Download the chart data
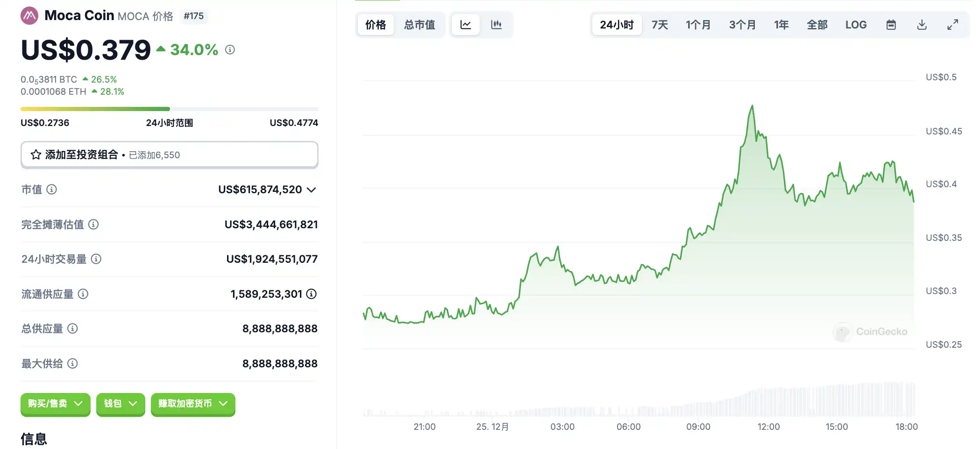This screenshot has height=449, width=980. [x=922, y=25]
